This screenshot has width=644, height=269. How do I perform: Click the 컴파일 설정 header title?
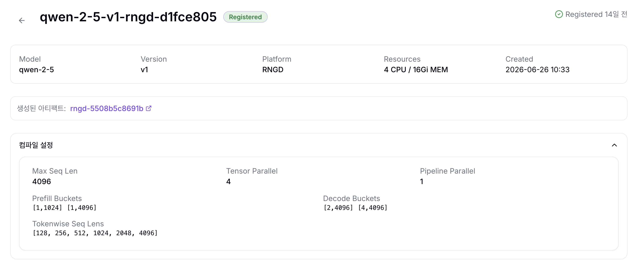[x=36, y=145]
